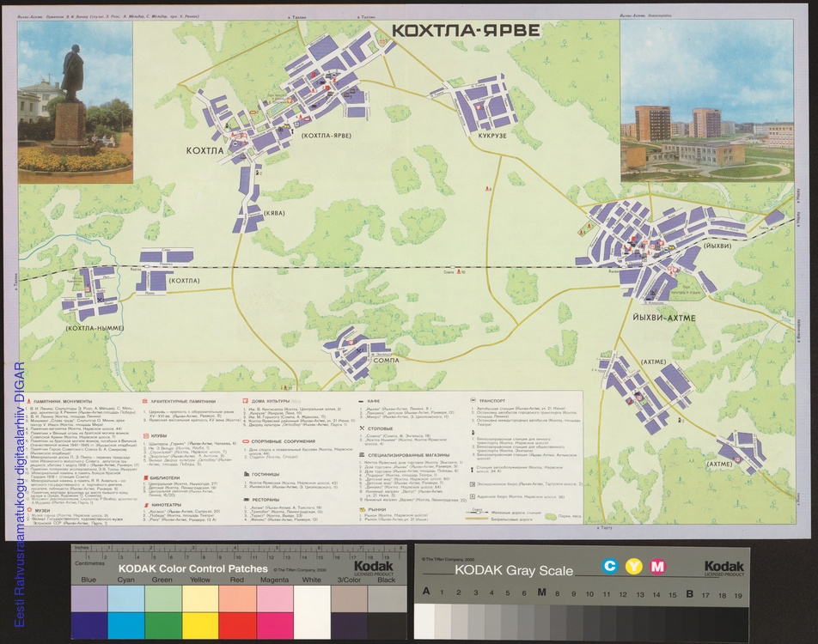
Task: Click the solid red color patch
Action: [x=237, y=625]
